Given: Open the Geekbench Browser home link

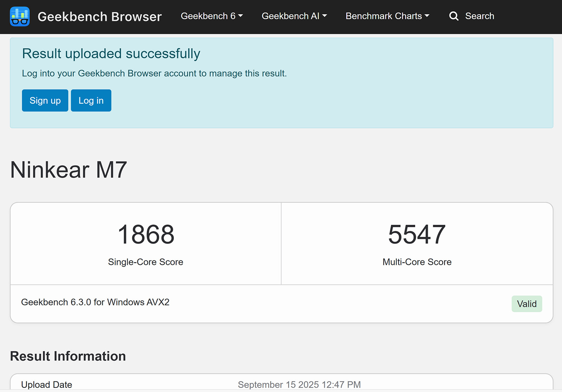Looking at the screenshot, I should click(99, 17).
